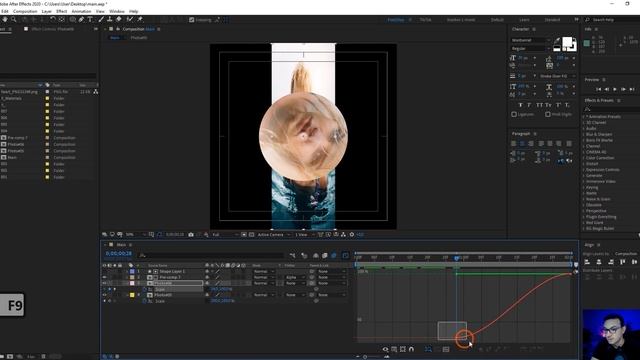Toggle region of interest in viewer
640x360 pixels.
244,235
